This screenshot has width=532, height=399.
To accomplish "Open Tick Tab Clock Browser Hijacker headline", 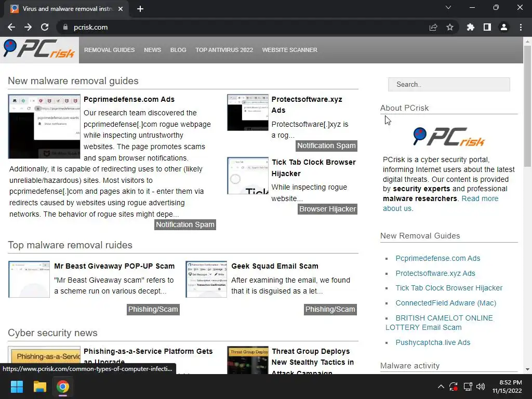I will tap(313, 168).
